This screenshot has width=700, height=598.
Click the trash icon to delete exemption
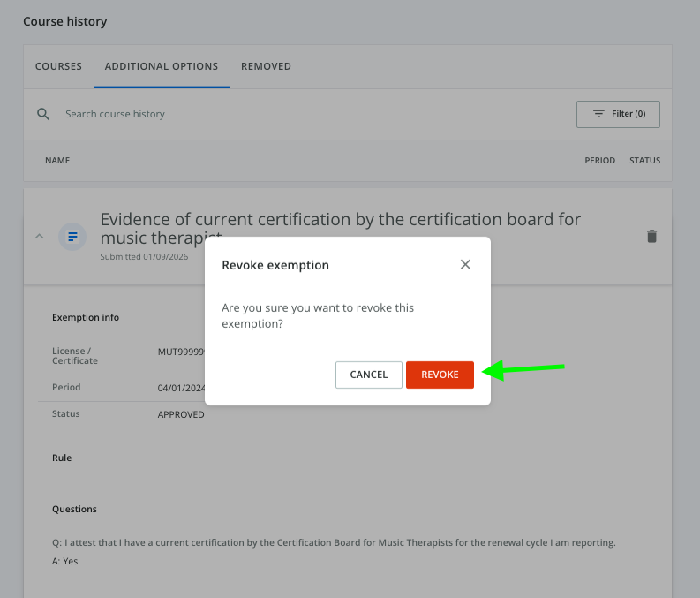(651, 236)
